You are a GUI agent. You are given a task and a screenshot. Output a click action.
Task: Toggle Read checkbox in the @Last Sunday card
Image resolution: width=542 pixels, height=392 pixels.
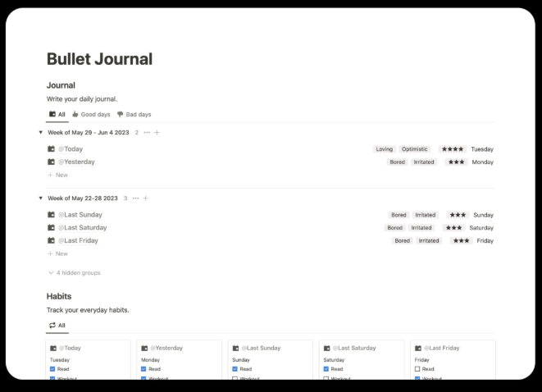(x=235, y=369)
